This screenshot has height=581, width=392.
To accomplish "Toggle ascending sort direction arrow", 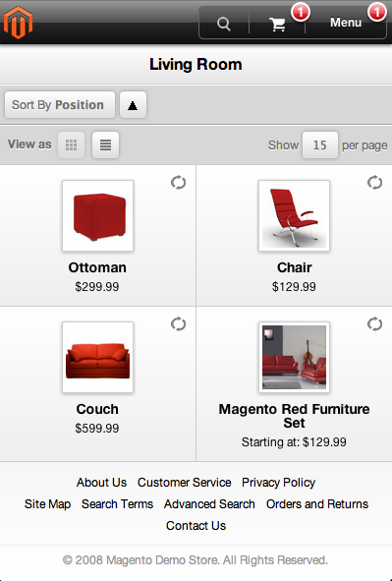I will click(x=133, y=105).
